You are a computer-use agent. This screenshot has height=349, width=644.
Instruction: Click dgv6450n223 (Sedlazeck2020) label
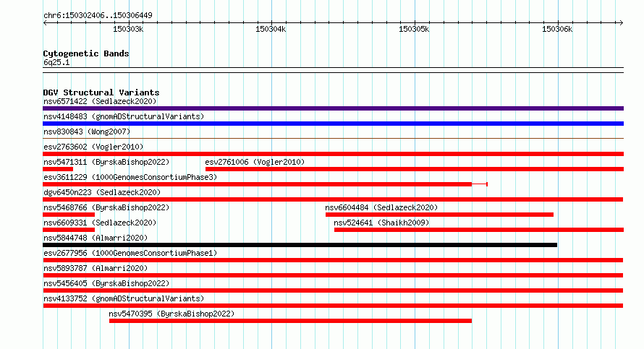[102, 192]
